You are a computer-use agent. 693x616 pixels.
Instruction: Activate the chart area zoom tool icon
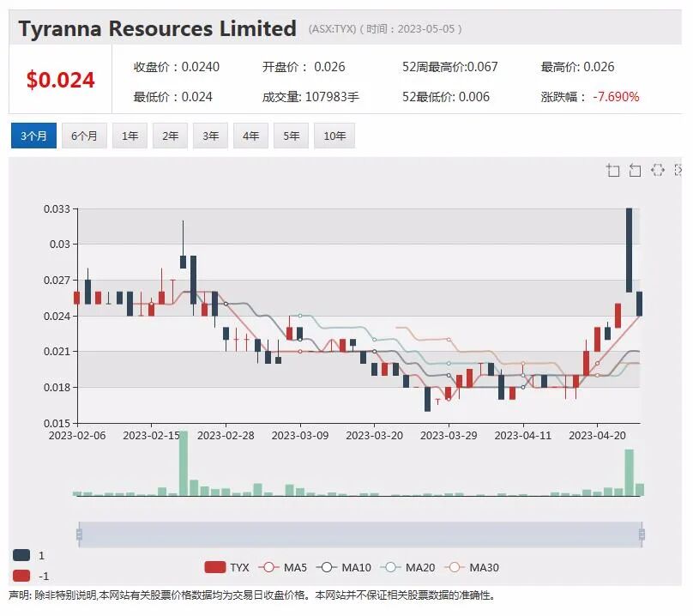point(612,170)
